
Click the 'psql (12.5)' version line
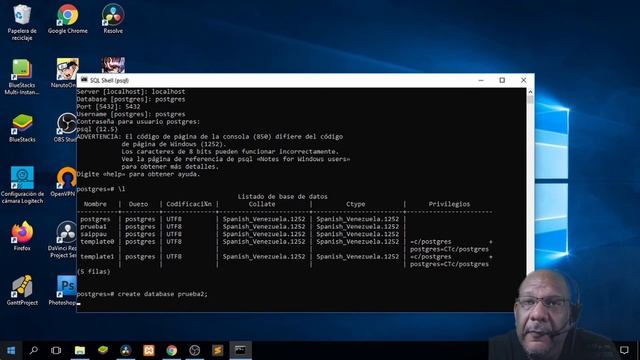coord(97,129)
